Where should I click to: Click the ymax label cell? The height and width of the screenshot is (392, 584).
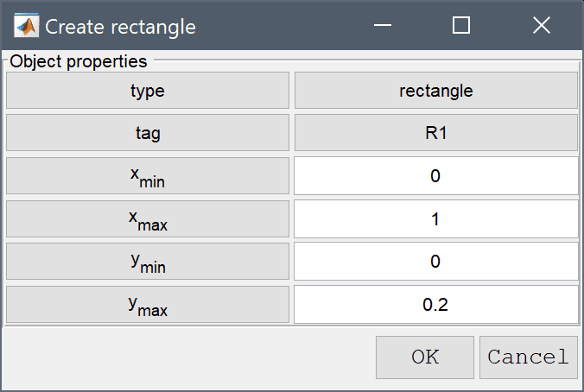click(148, 305)
